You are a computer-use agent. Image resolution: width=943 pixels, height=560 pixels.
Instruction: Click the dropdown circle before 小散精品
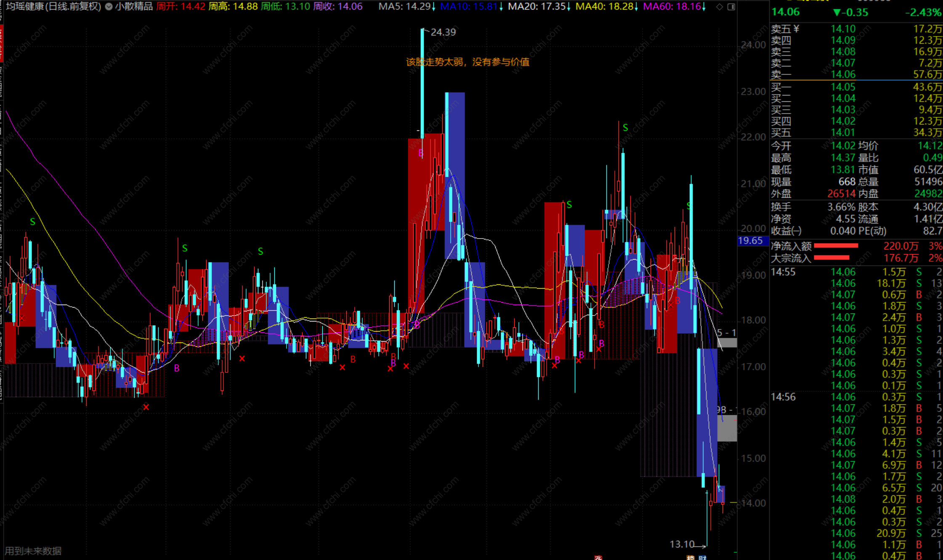click(109, 7)
